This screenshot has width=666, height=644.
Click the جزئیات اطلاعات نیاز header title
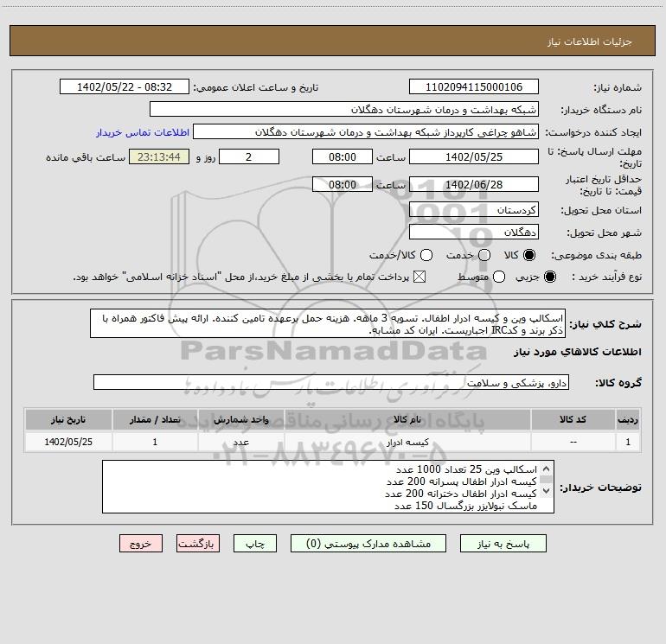[590, 41]
